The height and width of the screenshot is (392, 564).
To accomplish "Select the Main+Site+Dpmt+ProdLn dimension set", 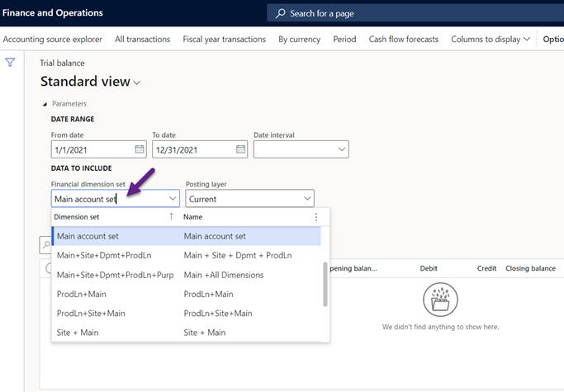I will tap(104, 255).
